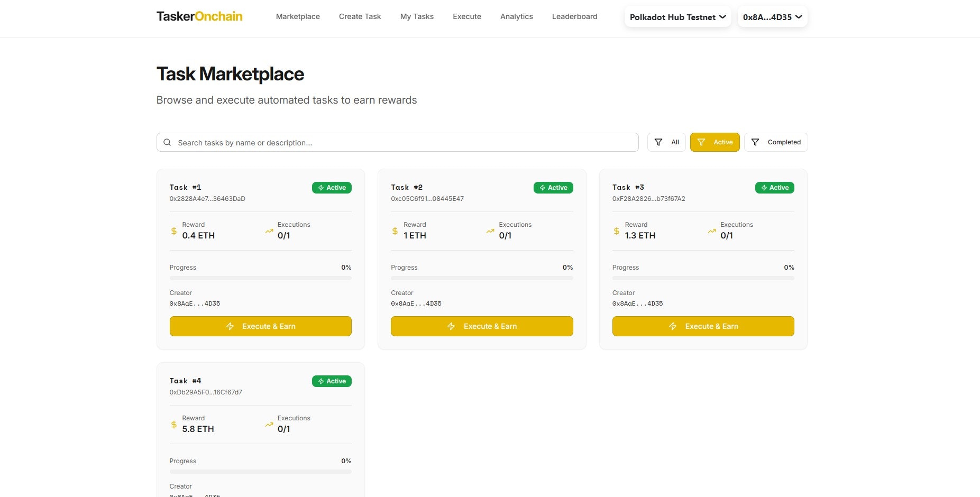Click the executions trend icon on Task #2
980x497 pixels.
[x=490, y=231]
